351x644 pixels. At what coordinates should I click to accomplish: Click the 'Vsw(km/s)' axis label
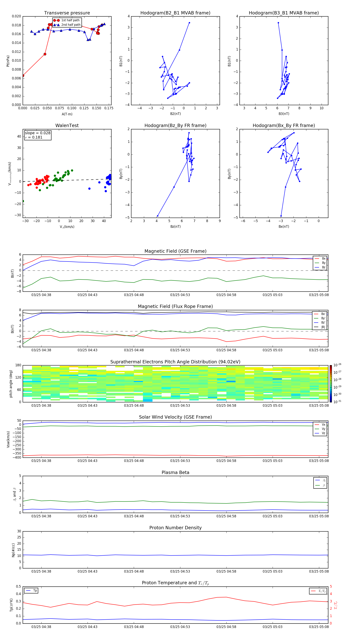point(8,439)
